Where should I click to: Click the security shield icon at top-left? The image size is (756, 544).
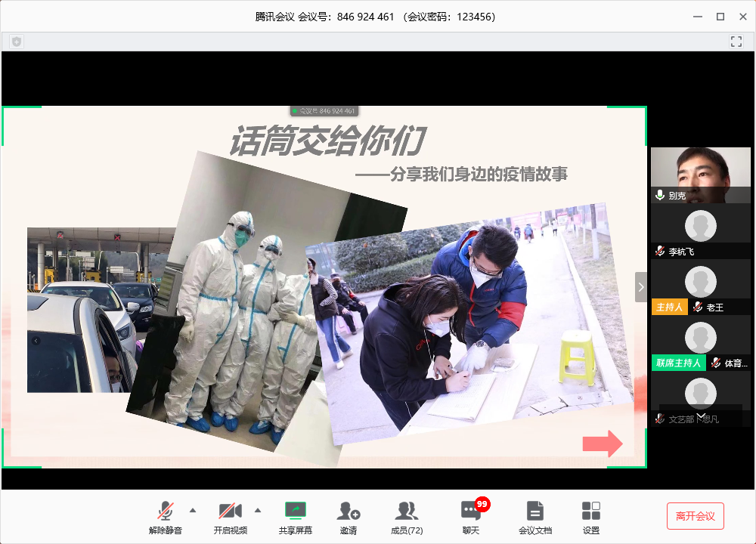coord(17,42)
